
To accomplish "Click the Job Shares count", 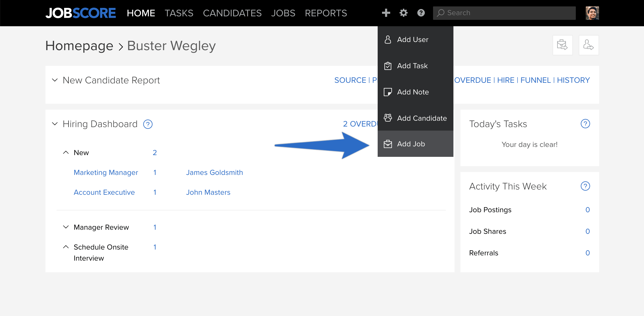I will 588,231.
